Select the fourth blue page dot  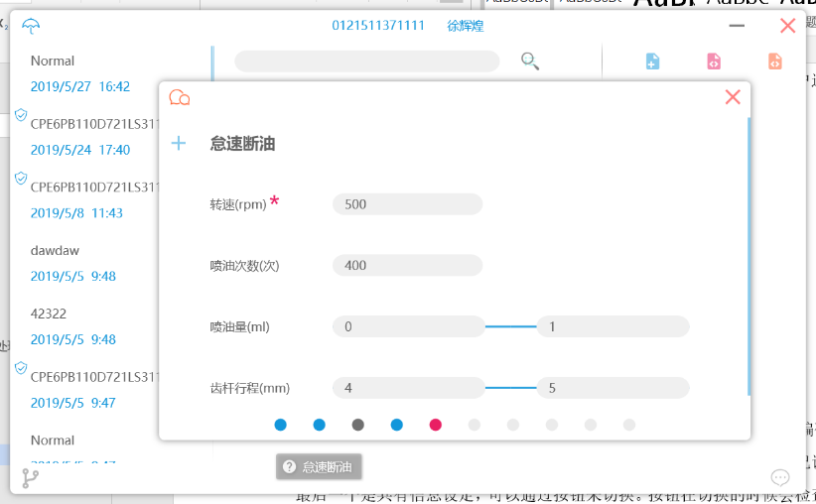click(x=396, y=425)
